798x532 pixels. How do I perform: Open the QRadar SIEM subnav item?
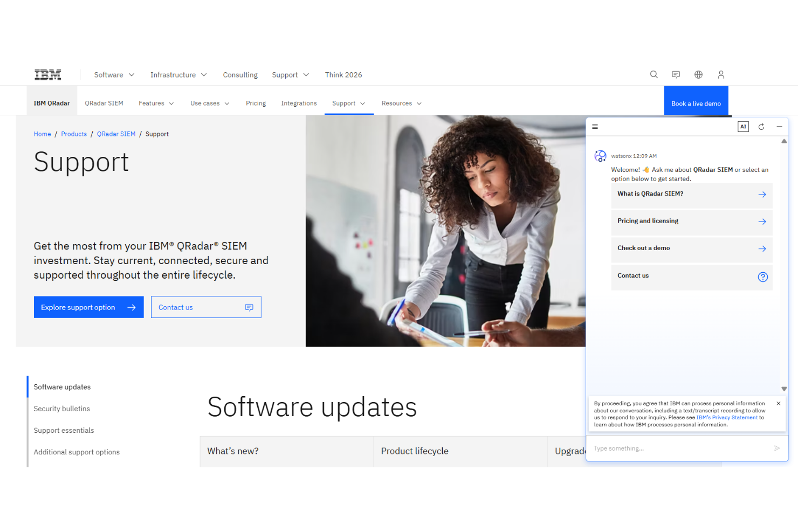point(104,103)
